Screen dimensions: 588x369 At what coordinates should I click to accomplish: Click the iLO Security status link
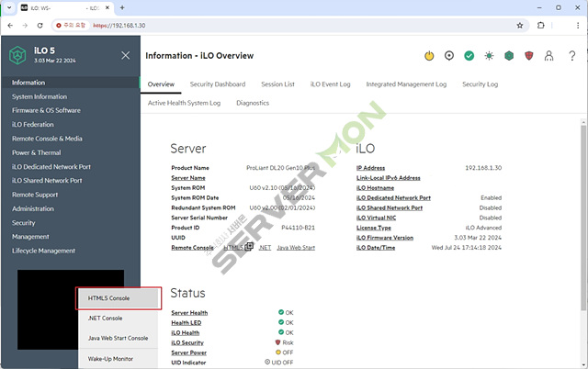click(187, 342)
